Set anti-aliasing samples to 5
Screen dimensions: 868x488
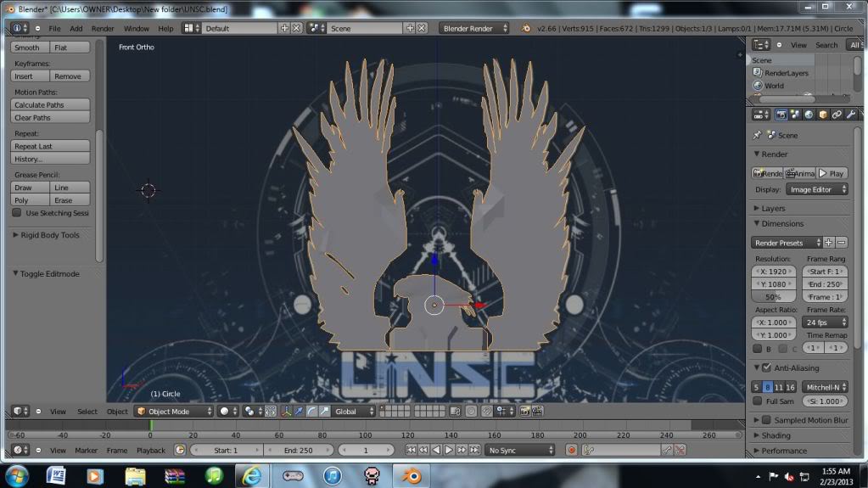[757, 387]
